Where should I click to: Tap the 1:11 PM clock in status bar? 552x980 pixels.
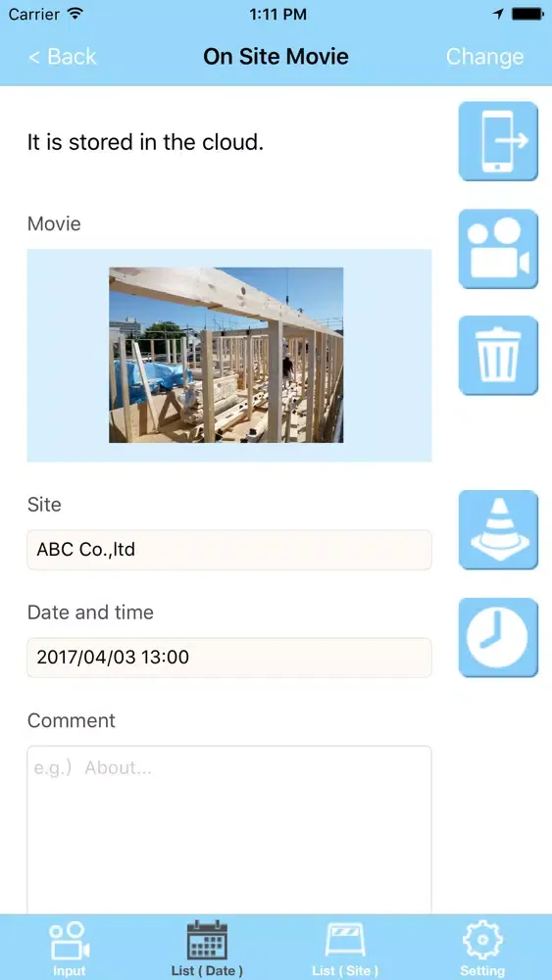click(277, 14)
